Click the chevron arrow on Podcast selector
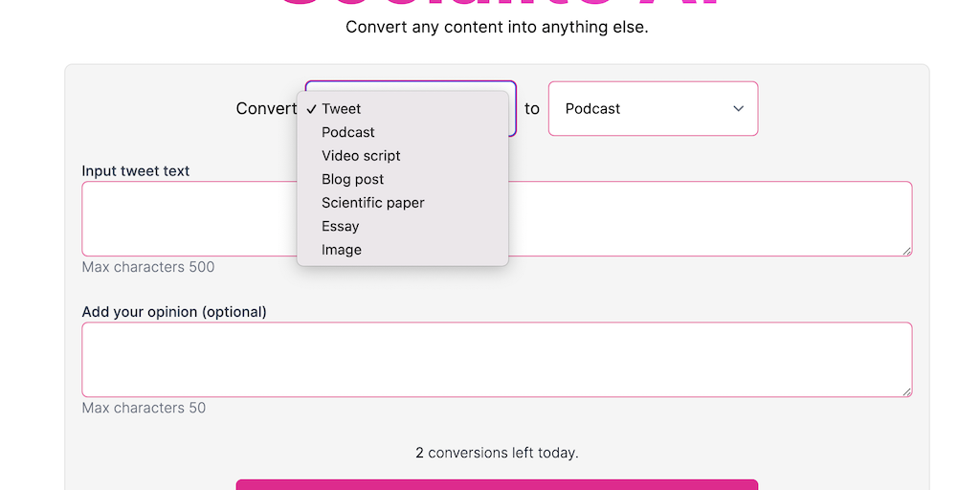This screenshot has height=490, width=980. click(738, 109)
